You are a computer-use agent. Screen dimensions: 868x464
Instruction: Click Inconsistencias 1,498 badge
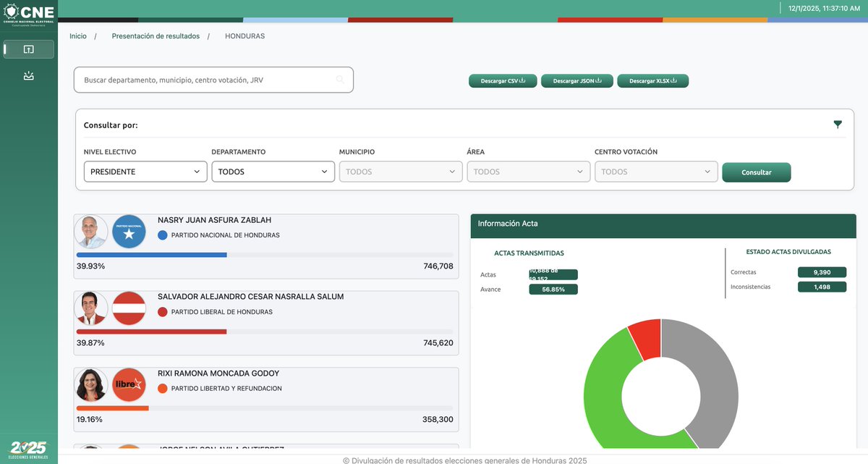pos(822,287)
